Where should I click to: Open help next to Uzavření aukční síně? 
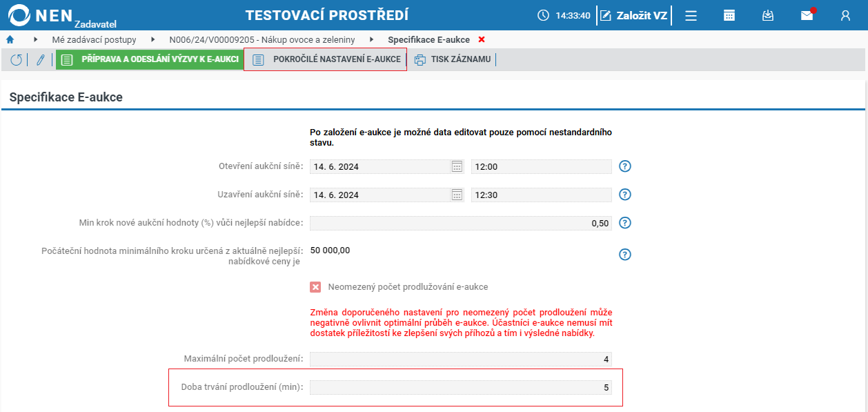tap(624, 194)
